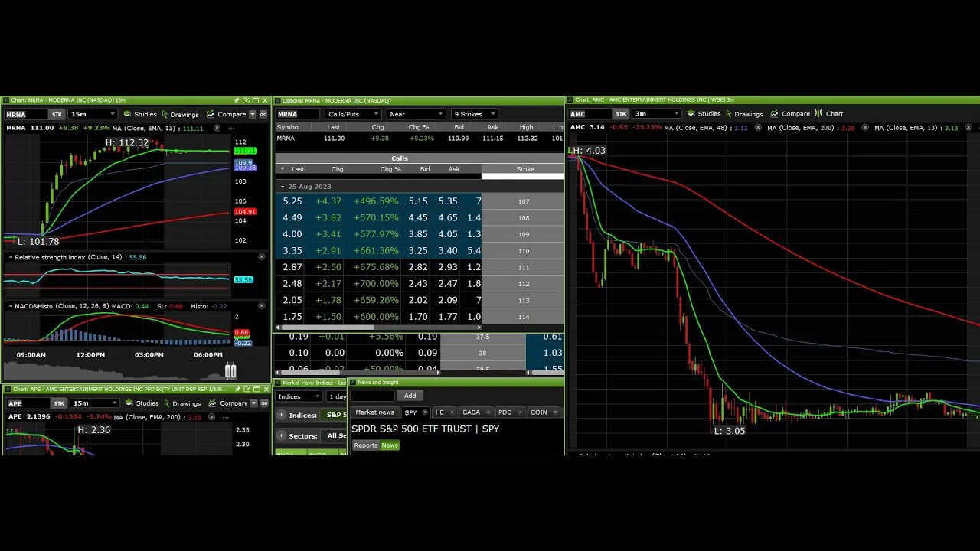
Task: Expand the Sectors row plus button
Action: click(x=282, y=435)
